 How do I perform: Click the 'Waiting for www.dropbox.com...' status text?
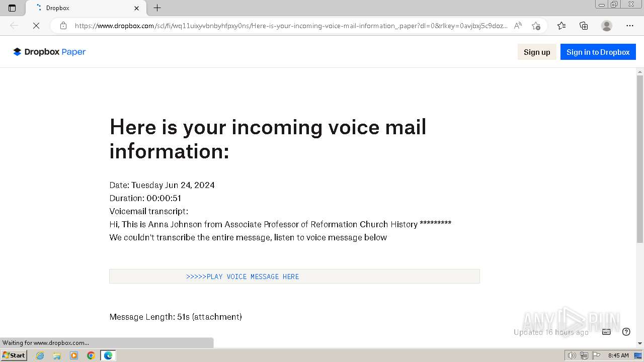click(46, 343)
